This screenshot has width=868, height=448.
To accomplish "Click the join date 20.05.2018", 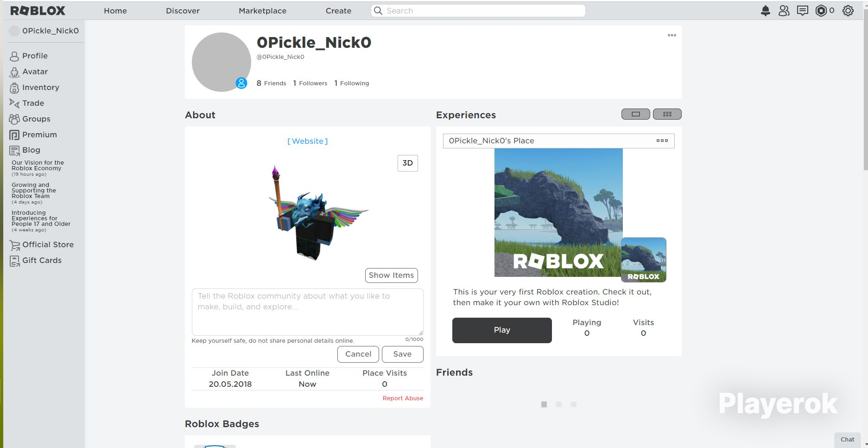I will (x=230, y=384).
